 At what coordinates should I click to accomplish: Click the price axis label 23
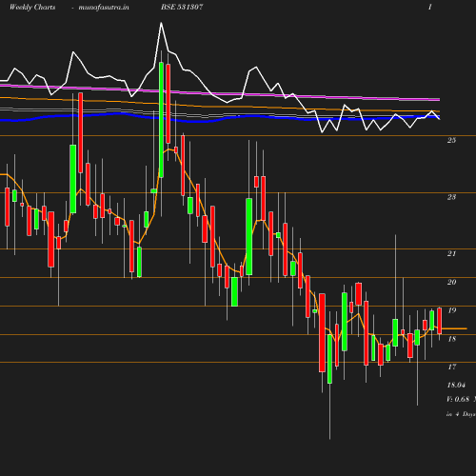(x=451, y=197)
